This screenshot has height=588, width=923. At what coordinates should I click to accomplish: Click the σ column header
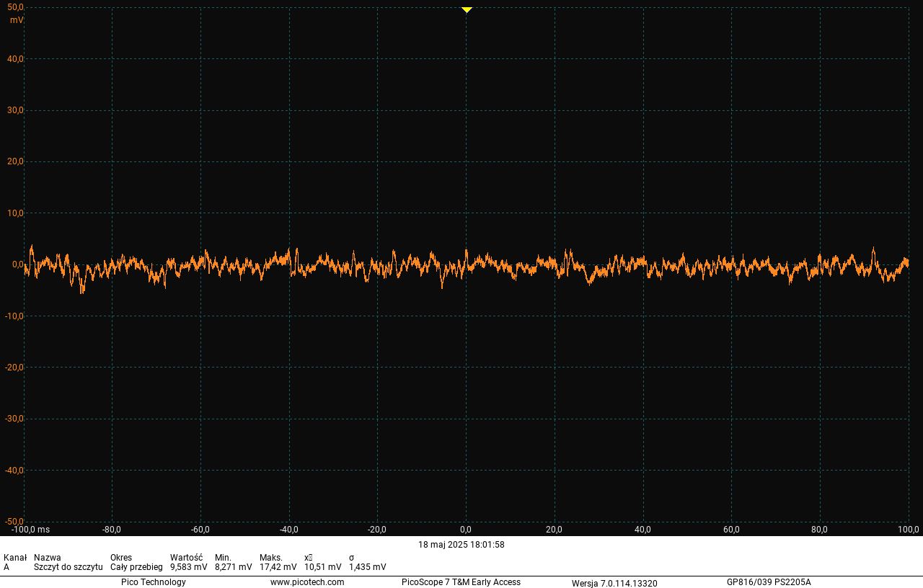(351, 558)
